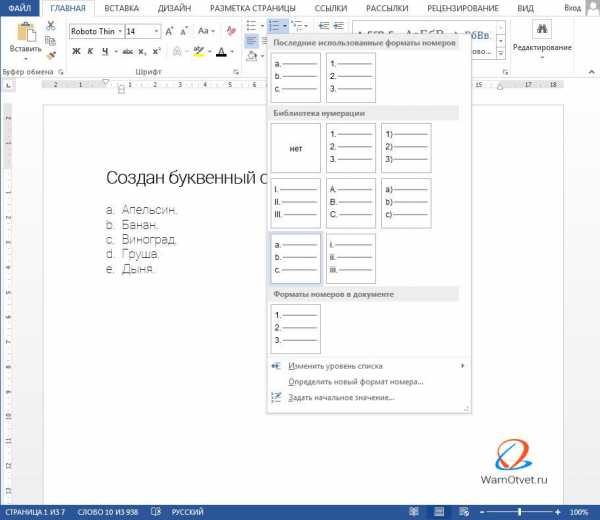
Task: Toggle underline (Ч) formatting
Action: (x=105, y=51)
